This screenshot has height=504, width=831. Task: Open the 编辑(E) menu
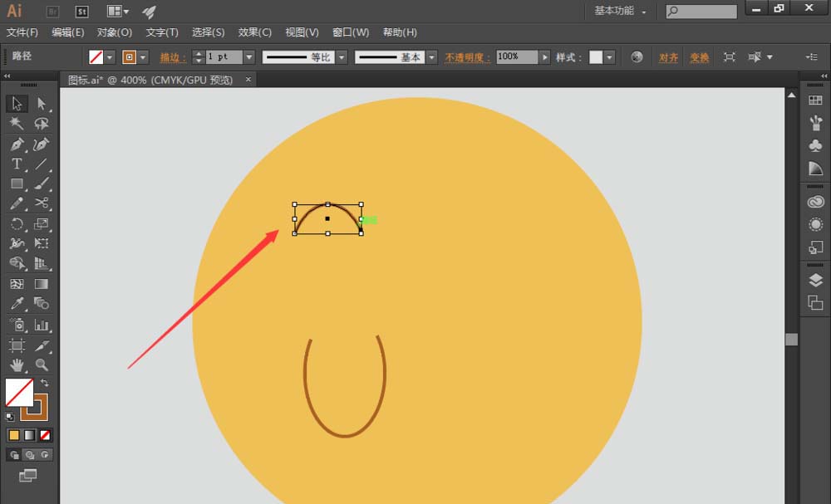68,32
